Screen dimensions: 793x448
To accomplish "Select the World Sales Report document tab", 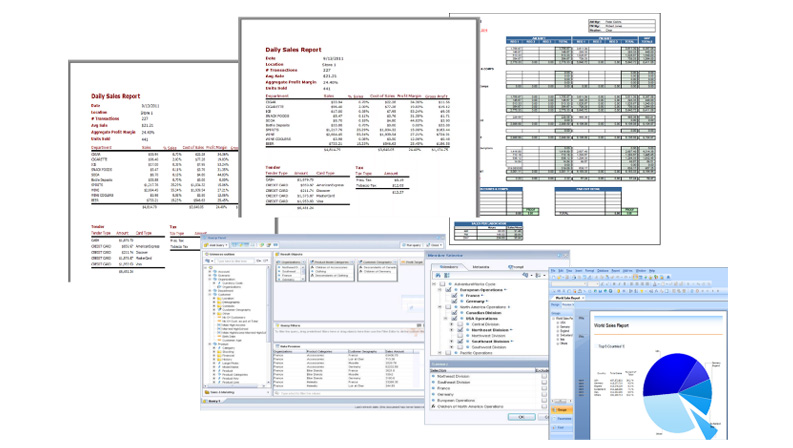I will (568, 298).
